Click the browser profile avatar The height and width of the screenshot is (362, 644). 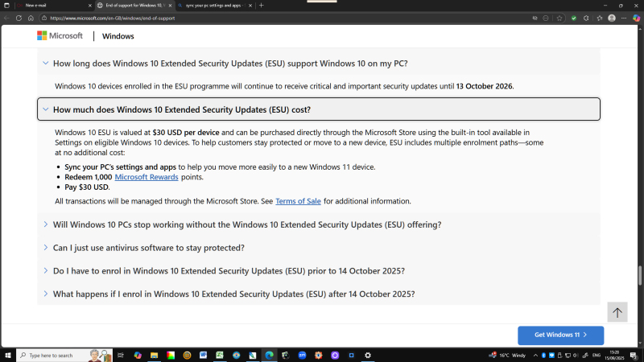point(612,17)
